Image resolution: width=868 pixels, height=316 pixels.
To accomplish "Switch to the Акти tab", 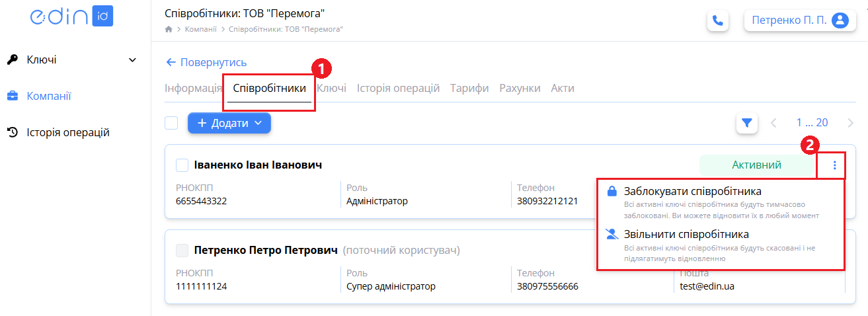I will click(x=563, y=88).
